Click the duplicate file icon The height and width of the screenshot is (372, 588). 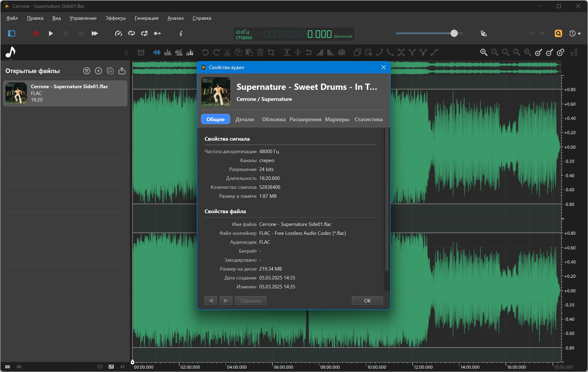pyautogui.click(x=110, y=71)
